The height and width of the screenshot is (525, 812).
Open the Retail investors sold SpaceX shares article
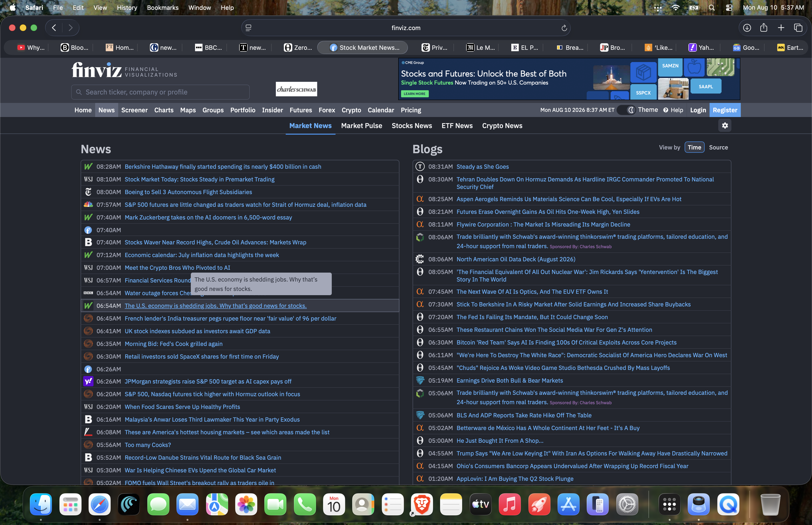202,357
